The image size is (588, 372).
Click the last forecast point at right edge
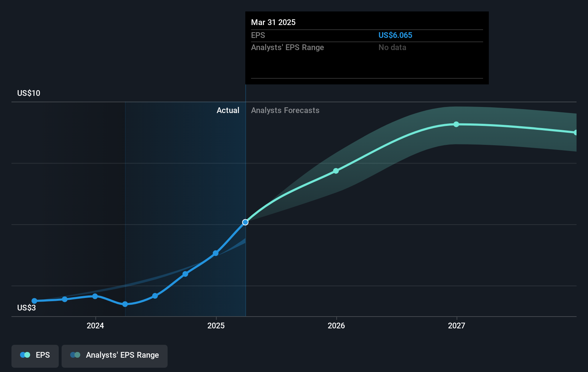tap(575, 132)
